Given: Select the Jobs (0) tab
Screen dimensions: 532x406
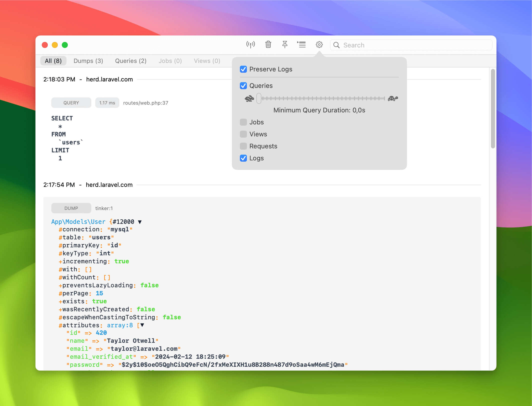Looking at the screenshot, I should coord(170,61).
